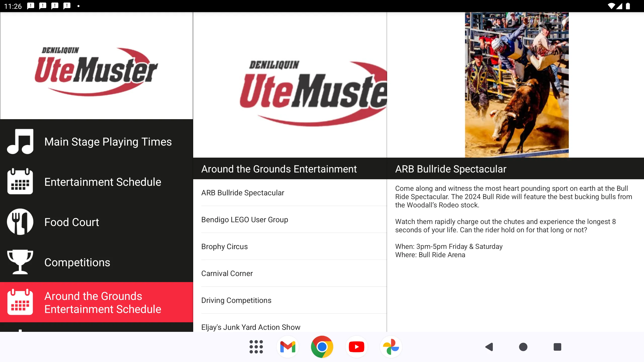Tap the Around the Grounds Entertainment header
644x362 pixels.
point(290,169)
